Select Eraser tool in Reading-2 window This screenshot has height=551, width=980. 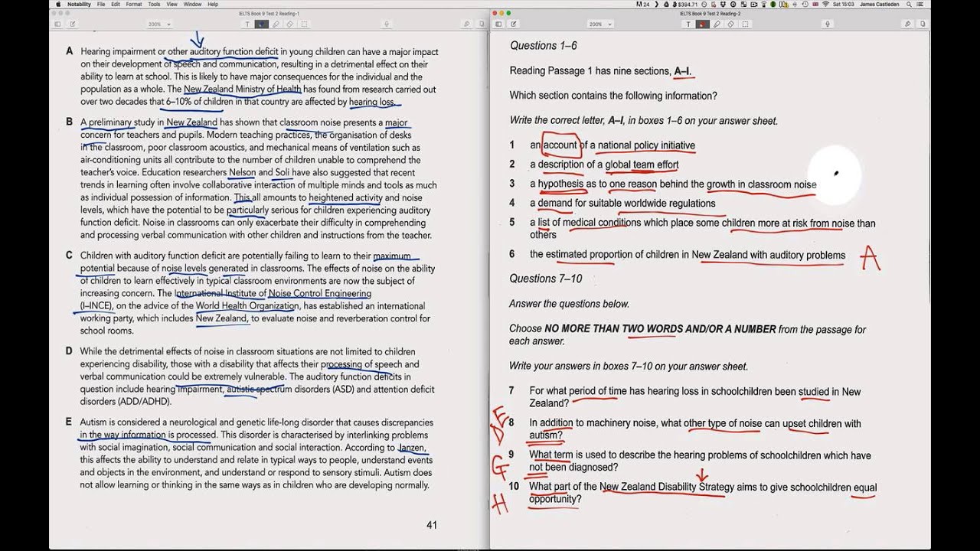coord(730,24)
